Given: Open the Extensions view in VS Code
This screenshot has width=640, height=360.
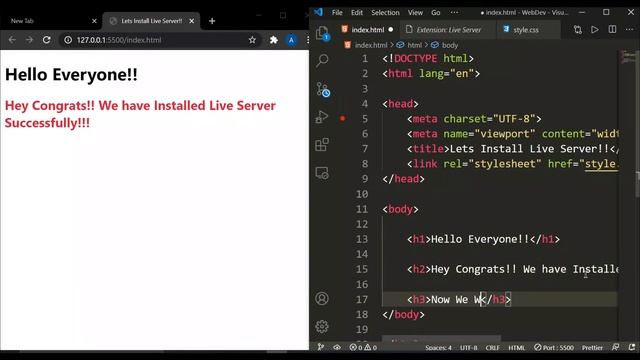Looking at the screenshot, I should coord(322,144).
